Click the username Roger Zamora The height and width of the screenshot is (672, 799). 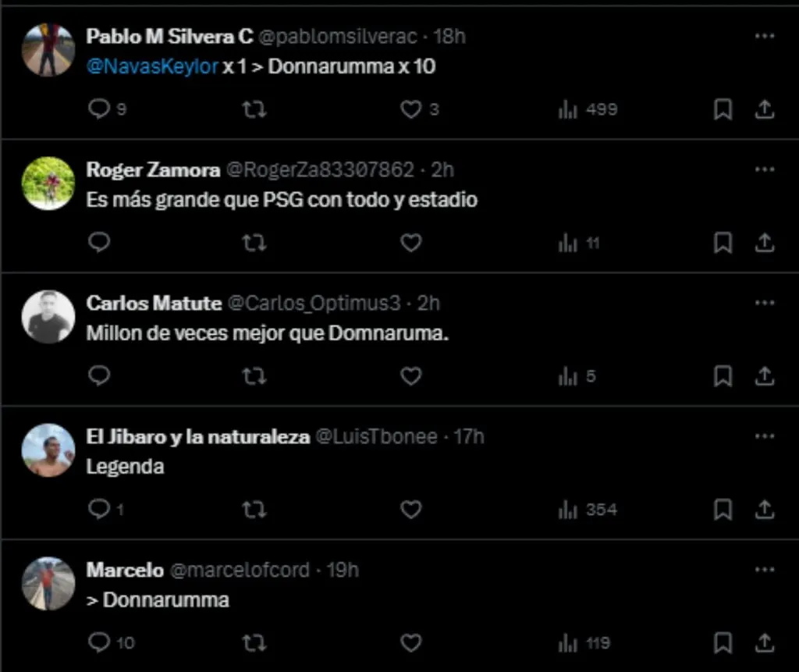pyautogui.click(x=152, y=169)
